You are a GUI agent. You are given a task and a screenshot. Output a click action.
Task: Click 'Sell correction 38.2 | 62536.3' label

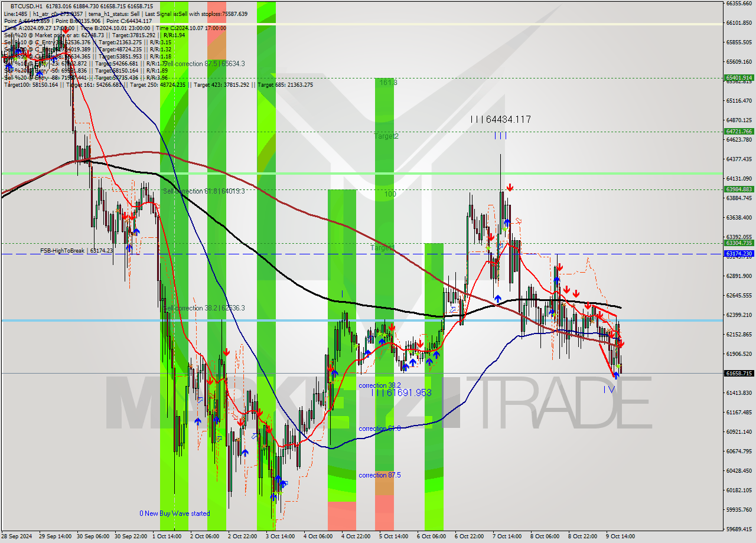pos(204,308)
